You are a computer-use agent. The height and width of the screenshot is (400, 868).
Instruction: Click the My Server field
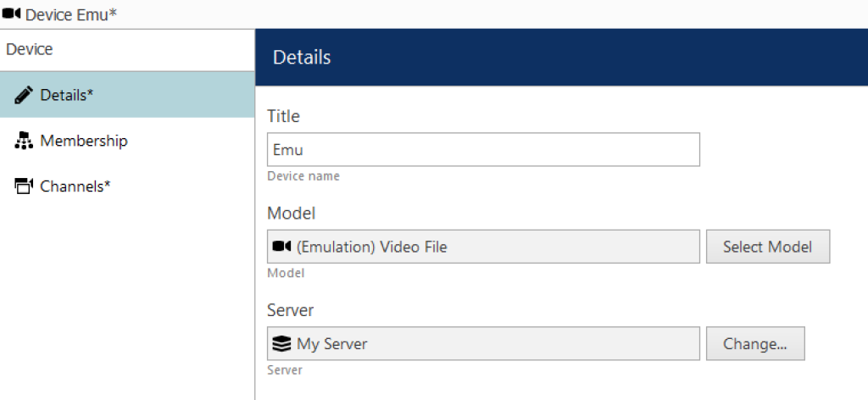click(483, 343)
